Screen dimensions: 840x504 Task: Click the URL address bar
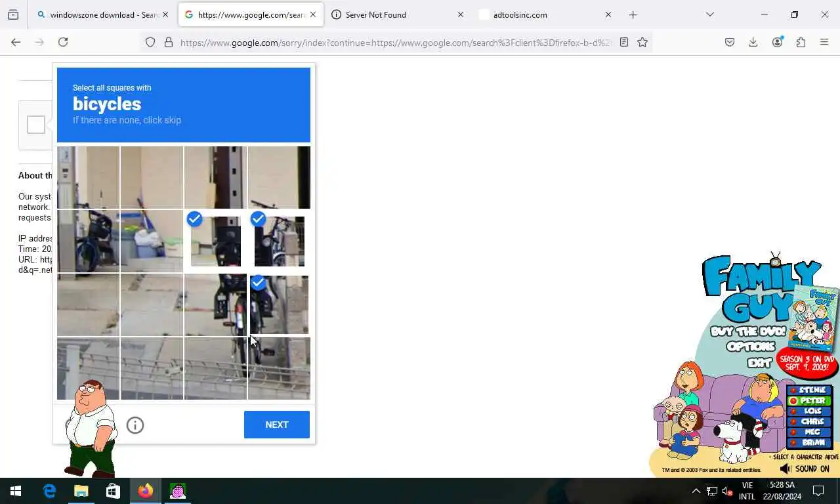pos(396,42)
